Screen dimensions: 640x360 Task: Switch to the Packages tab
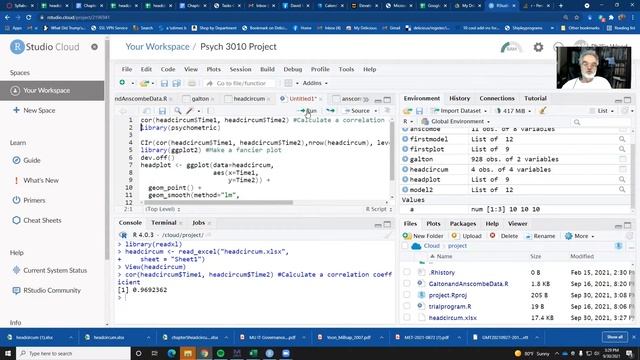[463, 224]
